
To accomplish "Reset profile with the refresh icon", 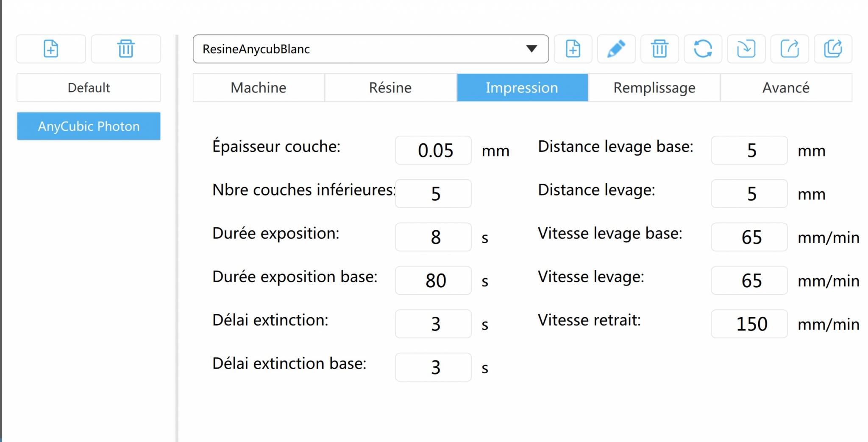I will tap(703, 49).
